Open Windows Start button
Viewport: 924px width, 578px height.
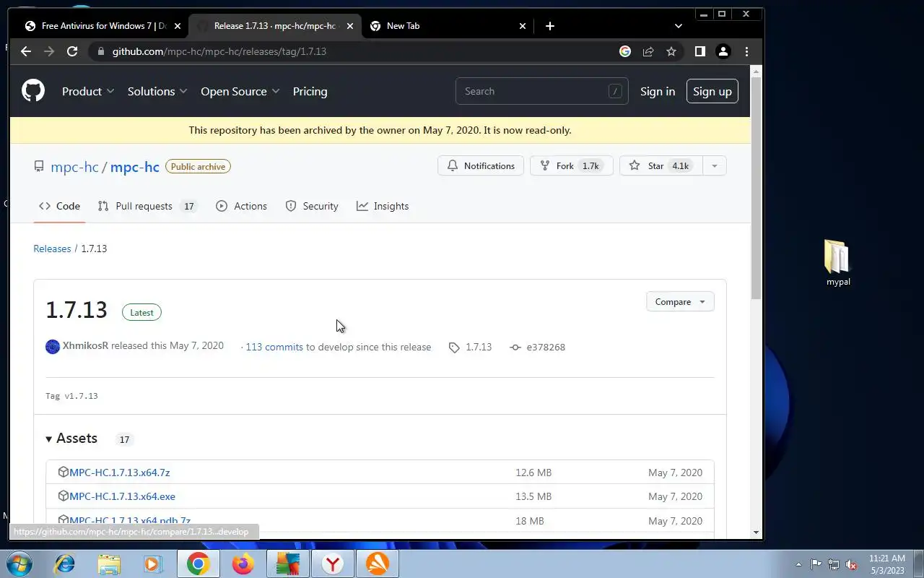point(19,564)
